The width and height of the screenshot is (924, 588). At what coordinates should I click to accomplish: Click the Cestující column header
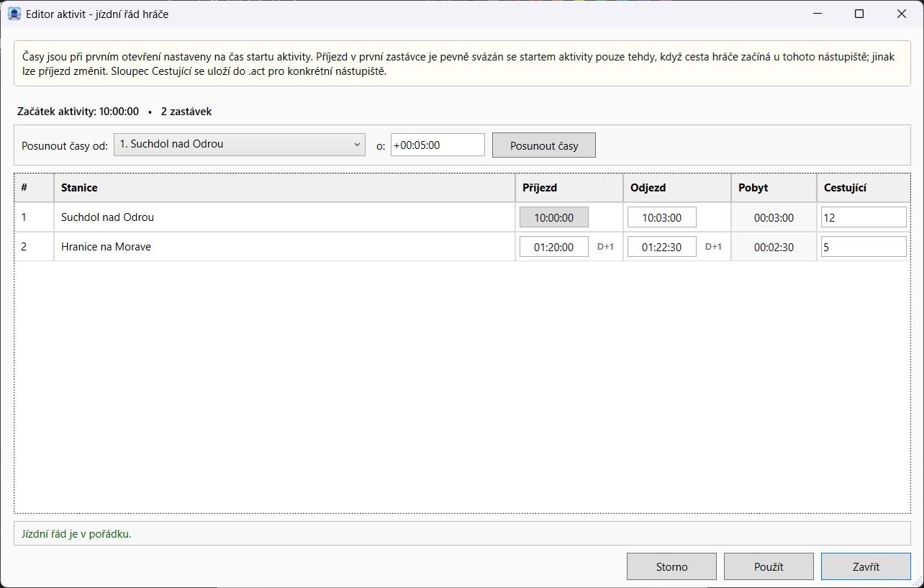tap(864, 188)
